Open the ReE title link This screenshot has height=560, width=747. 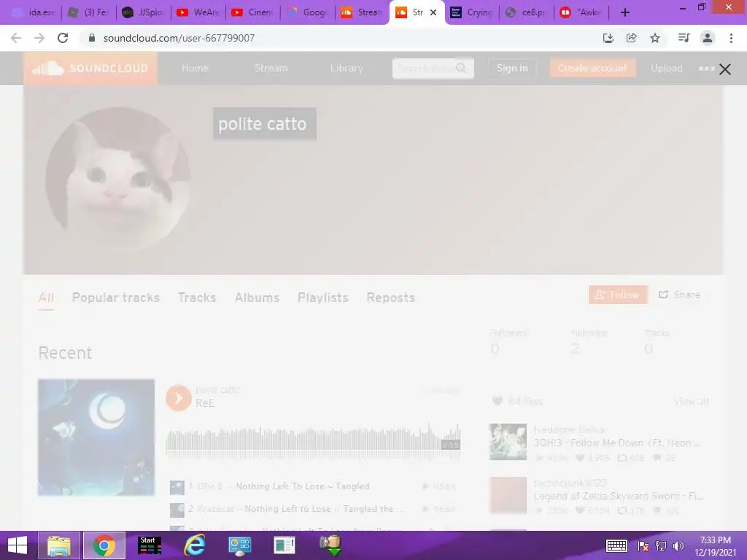tap(205, 403)
